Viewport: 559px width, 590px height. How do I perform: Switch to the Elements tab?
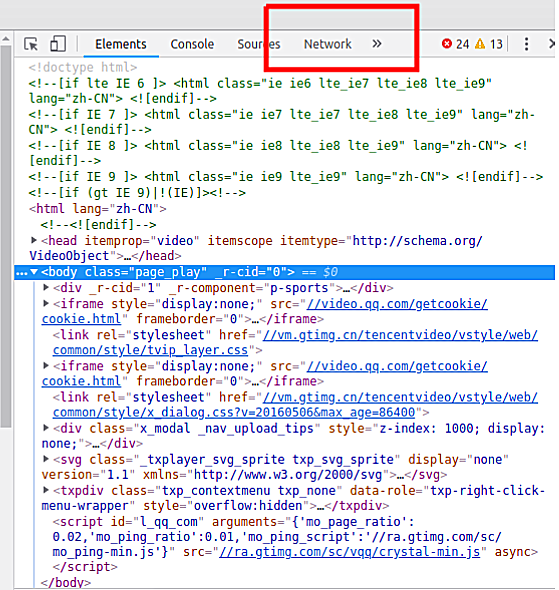click(121, 44)
